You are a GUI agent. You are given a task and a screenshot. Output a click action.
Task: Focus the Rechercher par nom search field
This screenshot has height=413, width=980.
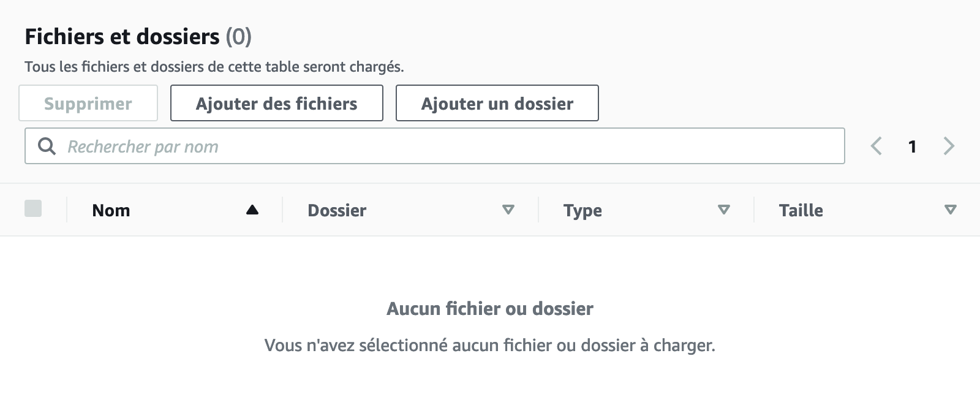coord(447,146)
